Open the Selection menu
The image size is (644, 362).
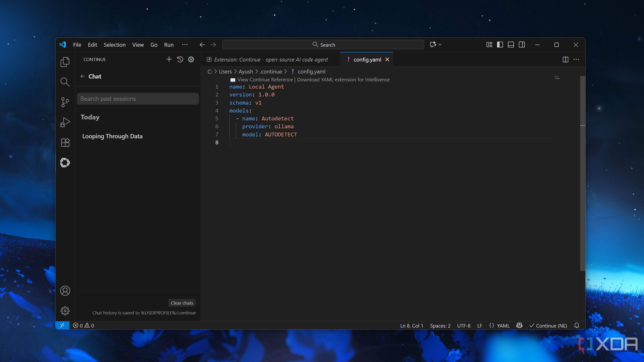(115, 45)
